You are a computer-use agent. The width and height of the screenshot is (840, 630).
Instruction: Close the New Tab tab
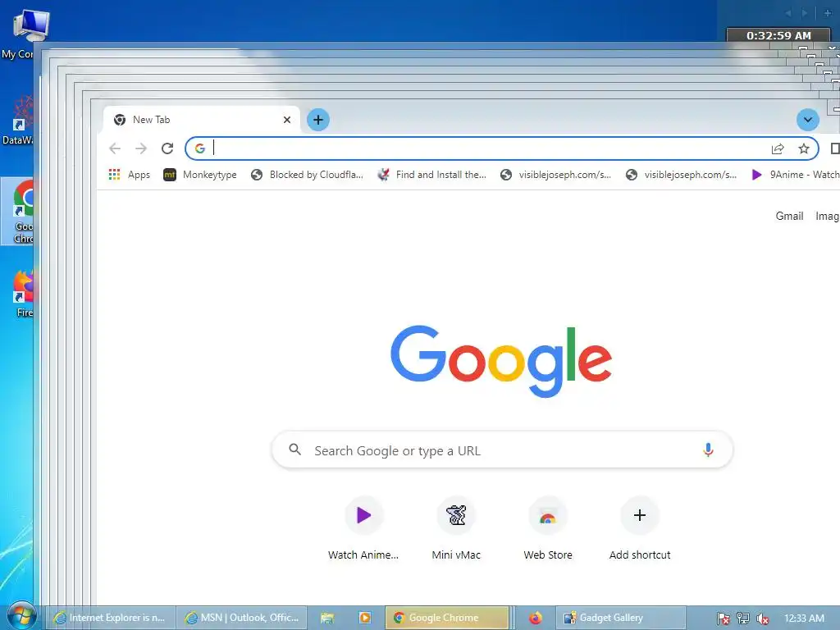pyautogui.click(x=287, y=120)
